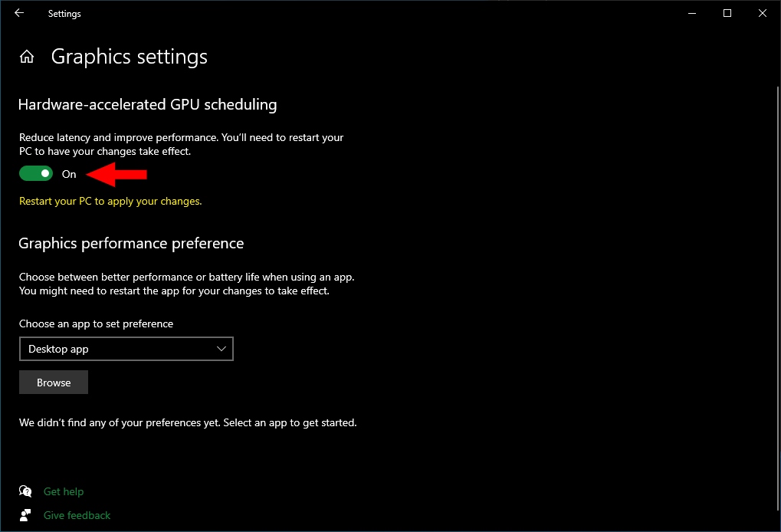Click the Home icon beside Graphics settings
Viewport: 781px width, 532px height.
tap(27, 57)
